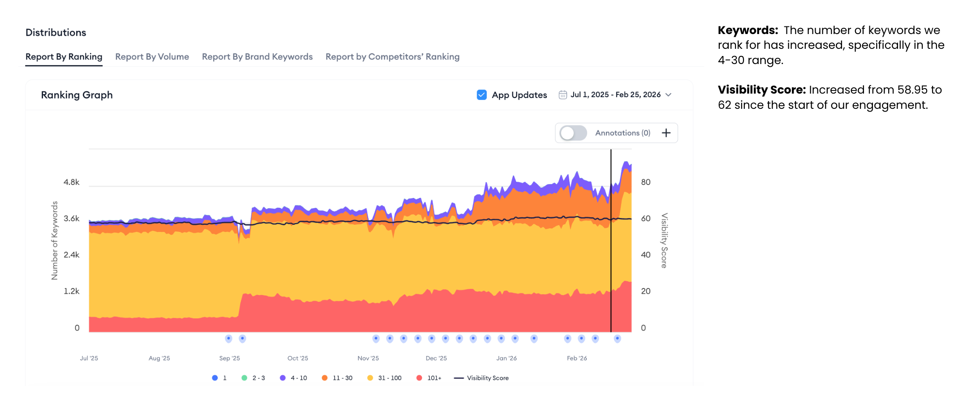
Task: Click the first app update marker in September
Action: [x=228, y=339]
